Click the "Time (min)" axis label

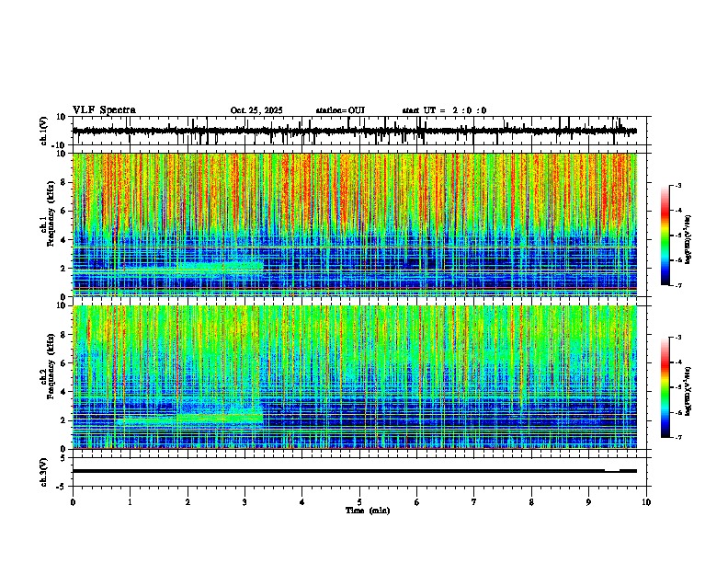point(368,511)
